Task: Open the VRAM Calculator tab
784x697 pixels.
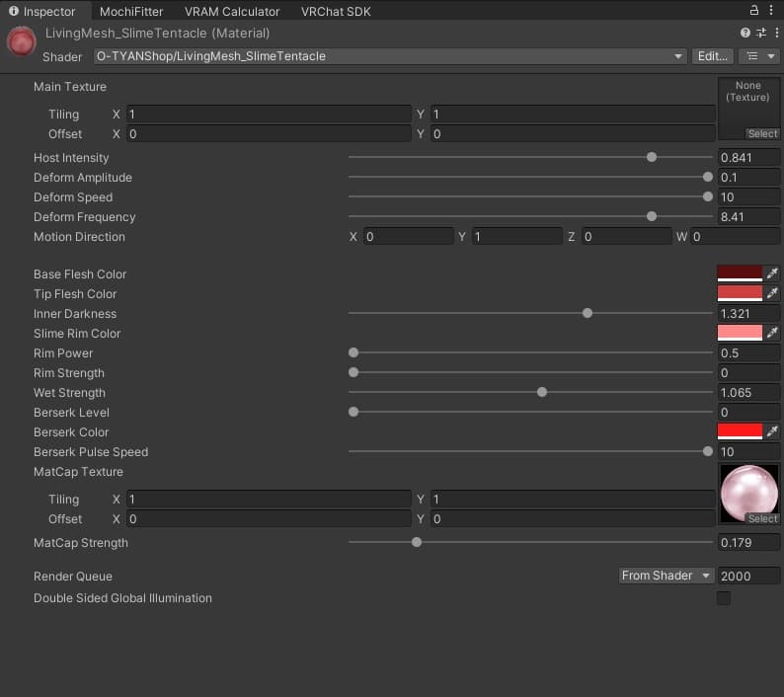Action: pos(232,12)
